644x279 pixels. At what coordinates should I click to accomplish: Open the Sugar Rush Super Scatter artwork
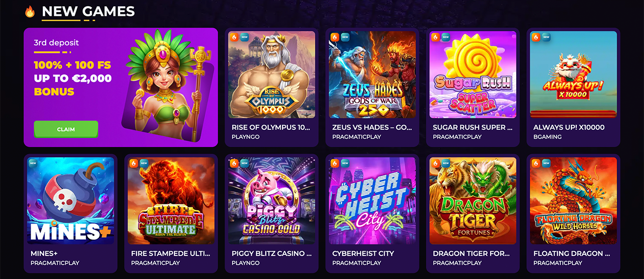(473, 75)
